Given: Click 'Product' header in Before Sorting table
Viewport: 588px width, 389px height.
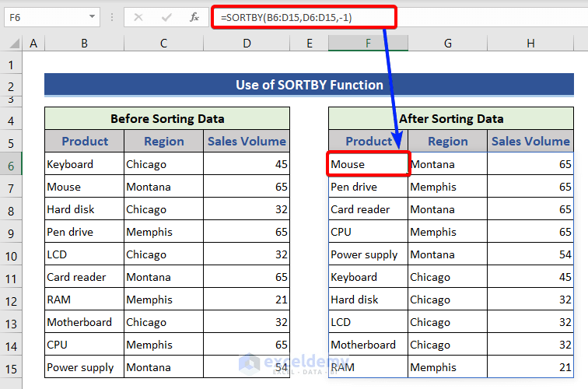Looking at the screenshot, I should (84, 142).
